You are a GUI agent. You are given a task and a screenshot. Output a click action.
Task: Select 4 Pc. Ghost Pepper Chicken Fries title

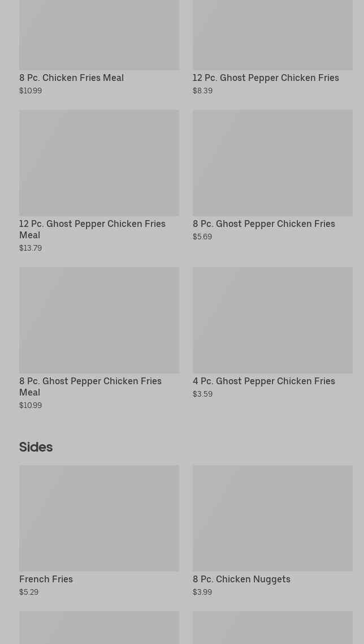coord(263,381)
